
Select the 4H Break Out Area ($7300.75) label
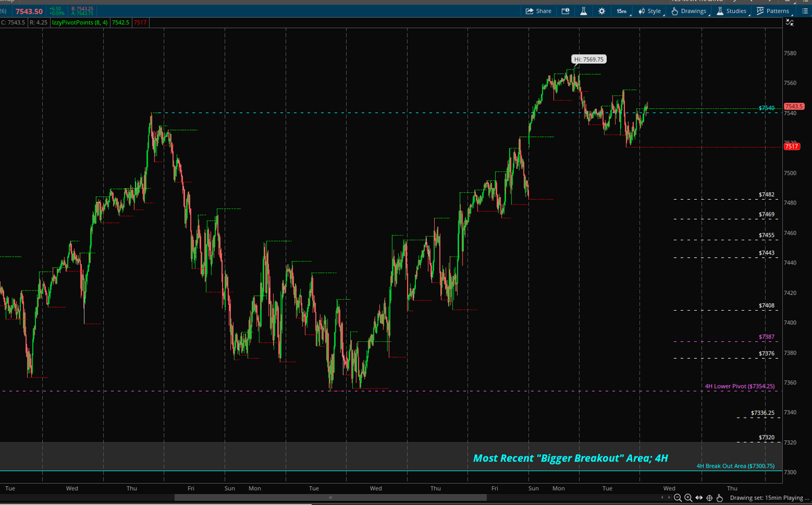pos(735,466)
